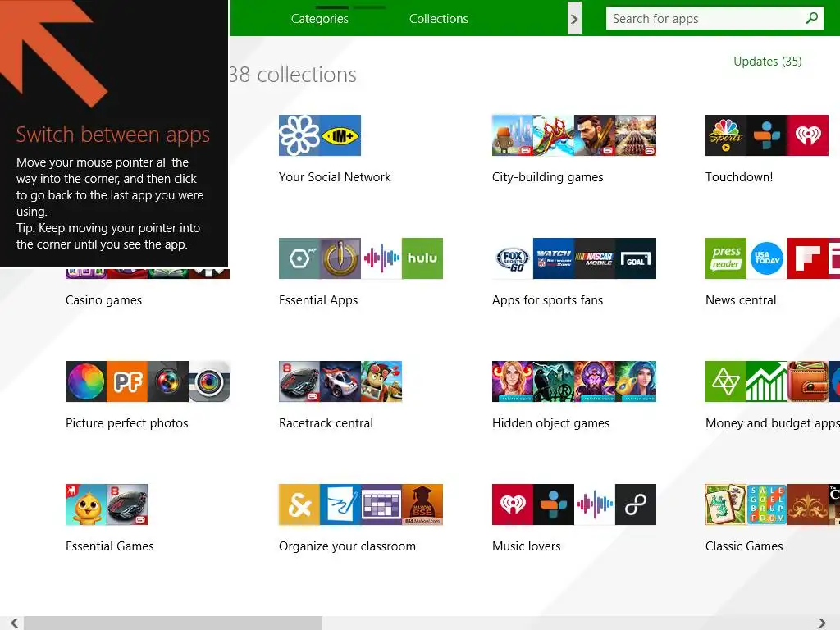840x630 pixels.
Task: Click the yellow chick game icon
Action: point(85,504)
